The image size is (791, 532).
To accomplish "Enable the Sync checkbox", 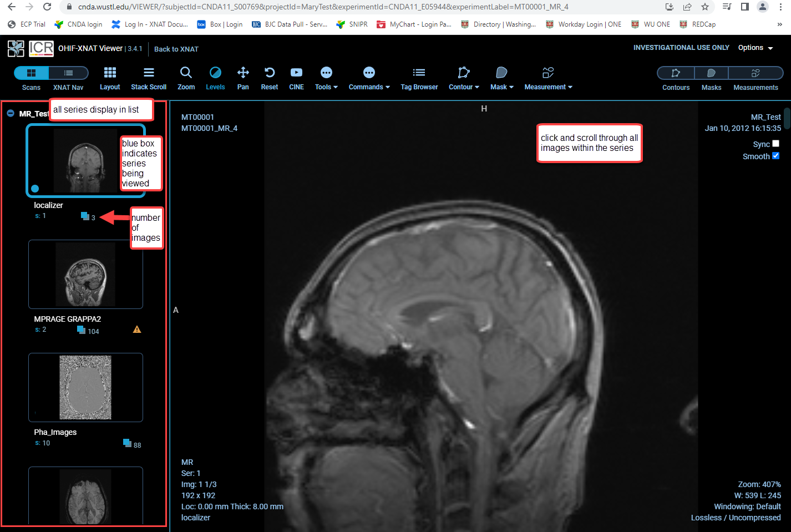I will [x=776, y=143].
